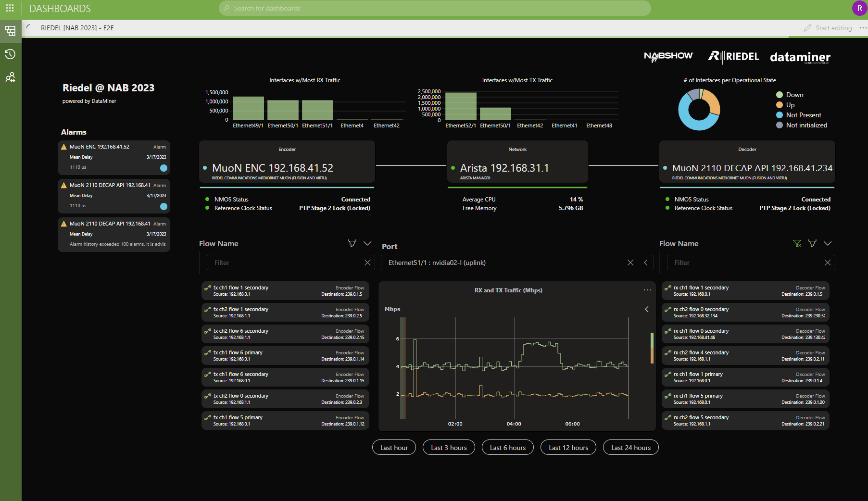
Task: Open RX and TX Traffic chart options menu
Action: (x=647, y=290)
